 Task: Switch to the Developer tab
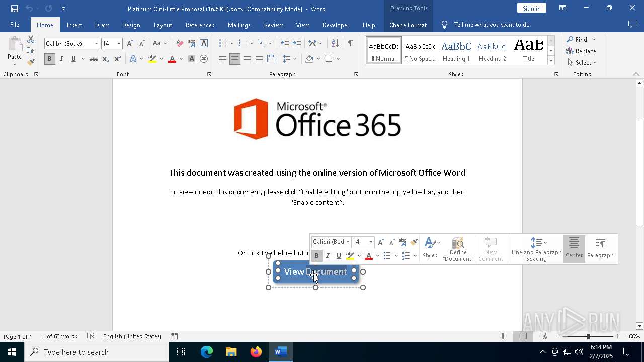point(336,25)
